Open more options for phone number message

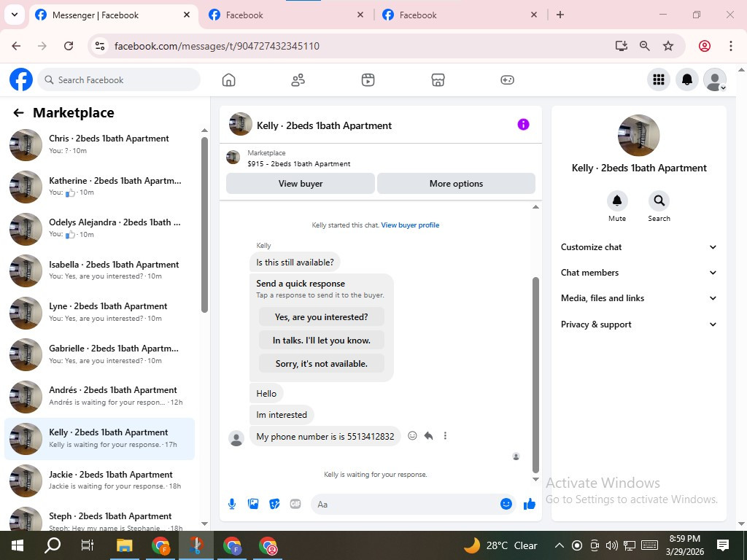(x=445, y=436)
